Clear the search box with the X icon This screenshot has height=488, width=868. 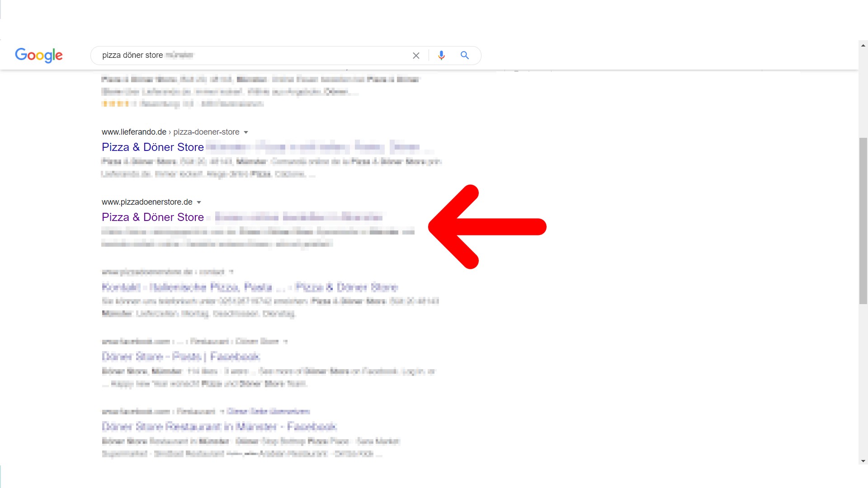(416, 56)
